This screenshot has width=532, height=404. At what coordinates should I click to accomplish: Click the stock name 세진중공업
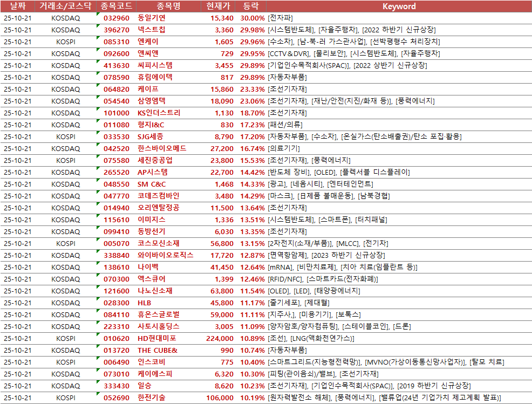[x=155, y=160]
